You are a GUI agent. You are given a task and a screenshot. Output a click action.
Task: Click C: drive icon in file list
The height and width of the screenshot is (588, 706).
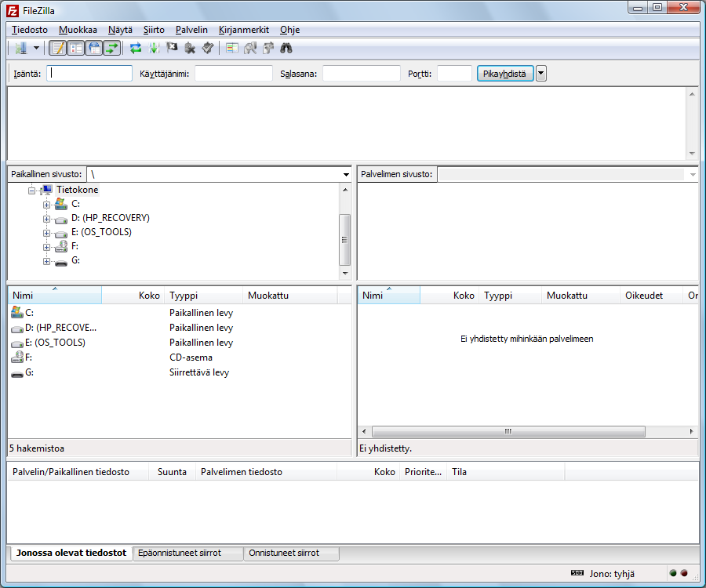(x=17, y=312)
